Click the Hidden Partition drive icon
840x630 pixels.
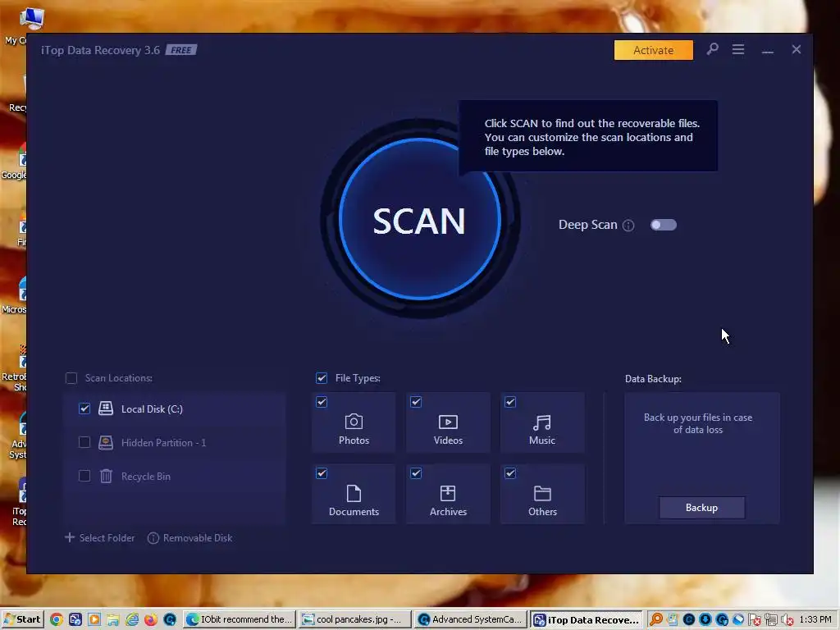click(106, 442)
